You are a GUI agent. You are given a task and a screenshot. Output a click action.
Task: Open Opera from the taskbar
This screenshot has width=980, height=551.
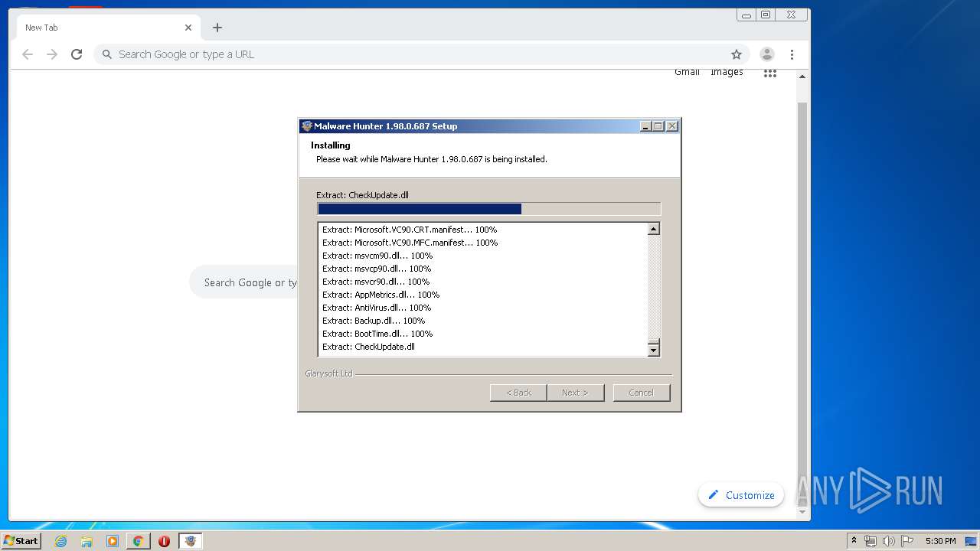point(164,541)
